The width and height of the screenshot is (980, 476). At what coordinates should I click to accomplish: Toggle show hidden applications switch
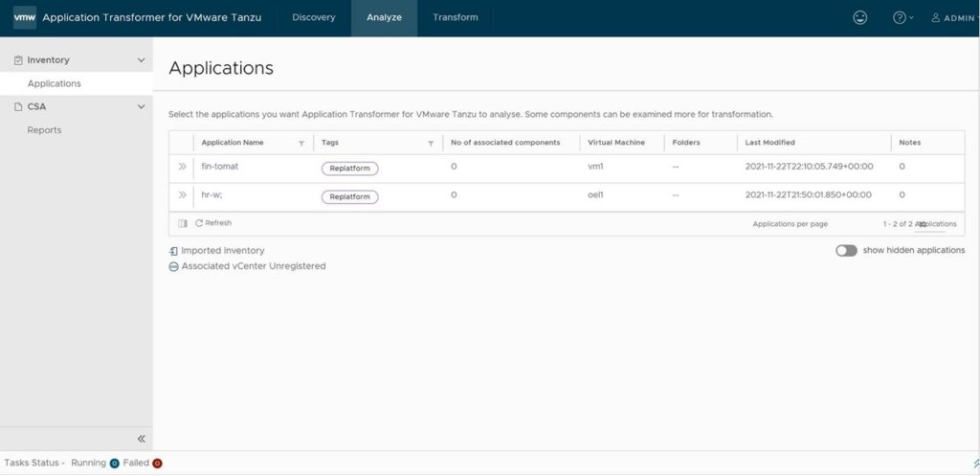click(x=846, y=250)
